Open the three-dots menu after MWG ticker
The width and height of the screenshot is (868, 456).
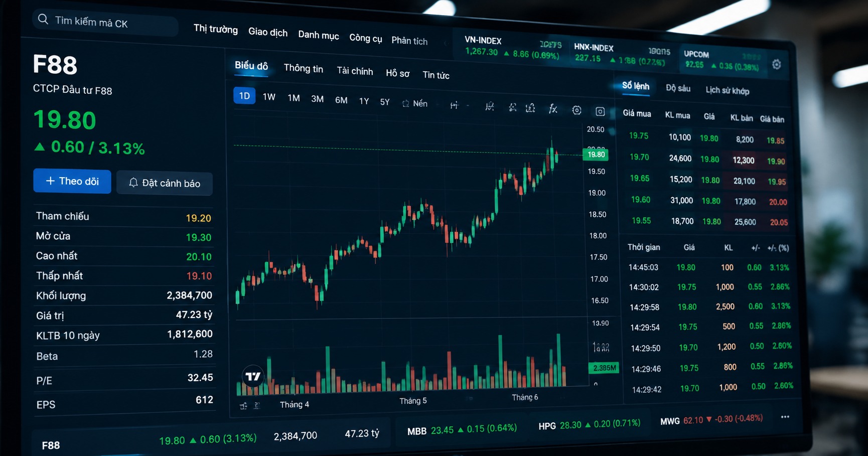point(785,416)
